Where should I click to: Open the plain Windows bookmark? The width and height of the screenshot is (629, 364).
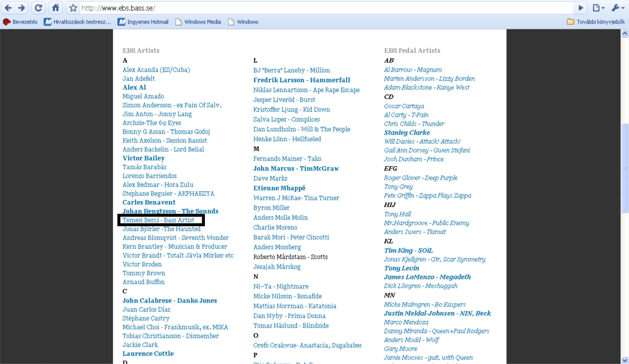tap(243, 22)
